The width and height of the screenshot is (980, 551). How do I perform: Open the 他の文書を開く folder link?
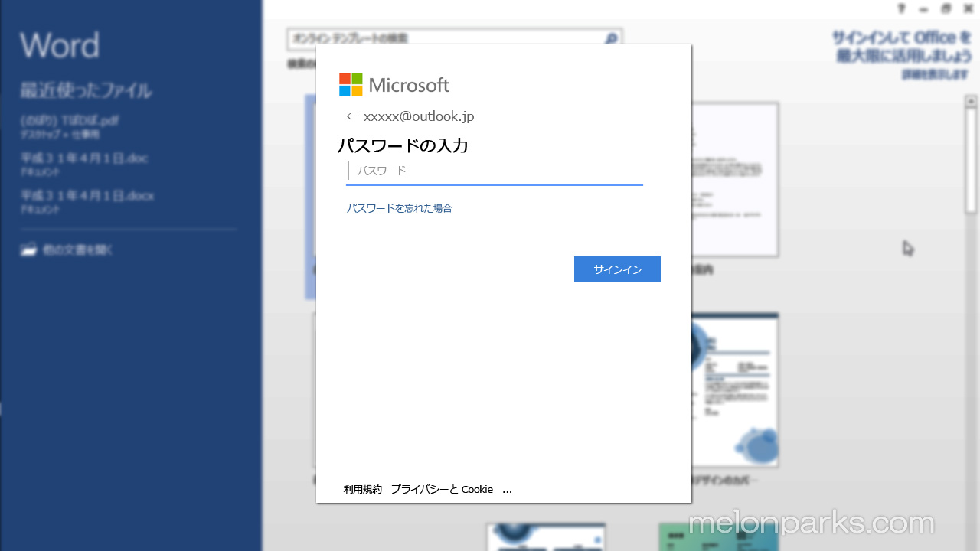[x=67, y=249]
